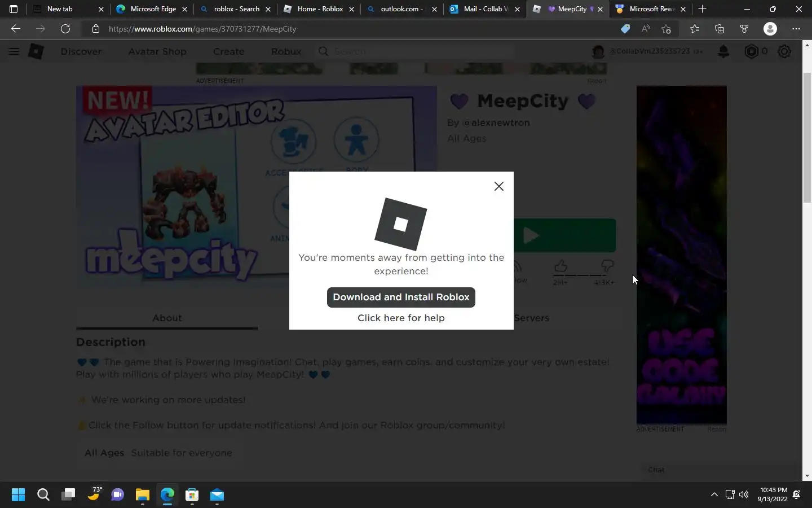812x508 pixels.
Task: Open a new tab with the plus button
Action: [702, 9]
